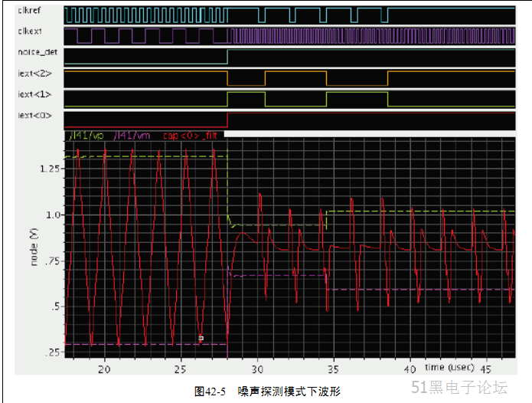Click the 45 time axis label
Viewport: 532px width, 403px height.
(486, 369)
